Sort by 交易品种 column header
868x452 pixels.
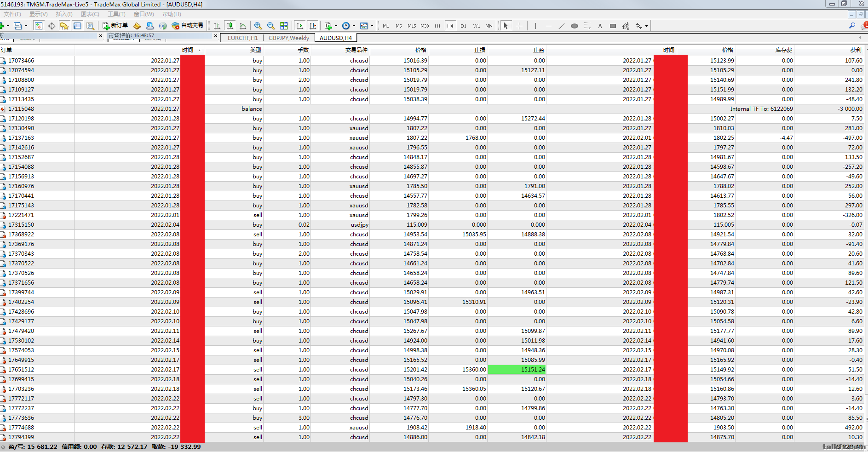tap(356, 50)
